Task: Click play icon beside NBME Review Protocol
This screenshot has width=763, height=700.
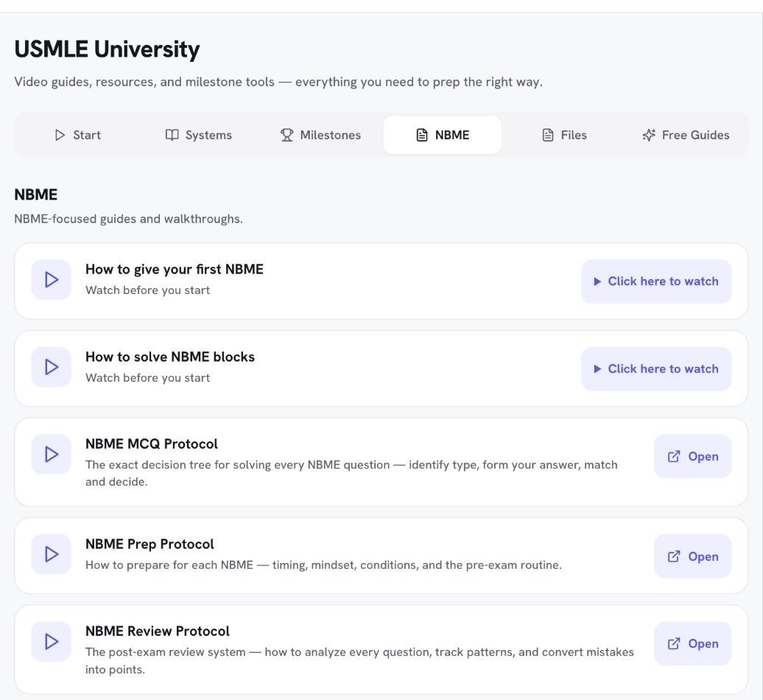Action: (x=51, y=642)
